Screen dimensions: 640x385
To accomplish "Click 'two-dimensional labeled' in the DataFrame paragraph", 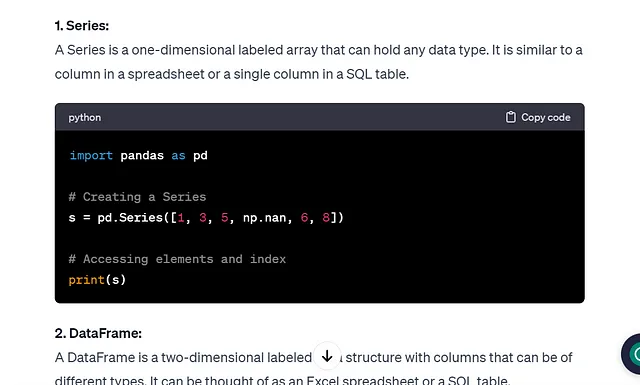I will pyautogui.click(x=236, y=357).
